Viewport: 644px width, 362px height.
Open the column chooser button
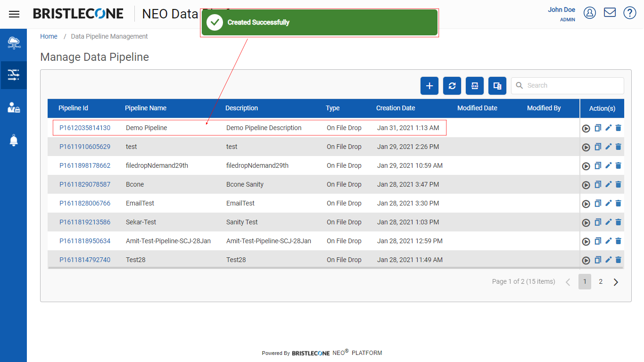(x=497, y=86)
